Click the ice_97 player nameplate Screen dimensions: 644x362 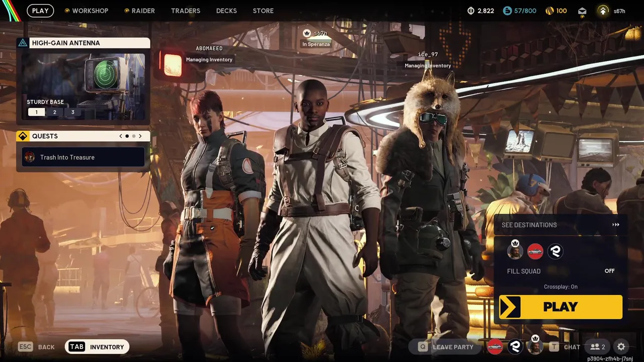point(428,60)
